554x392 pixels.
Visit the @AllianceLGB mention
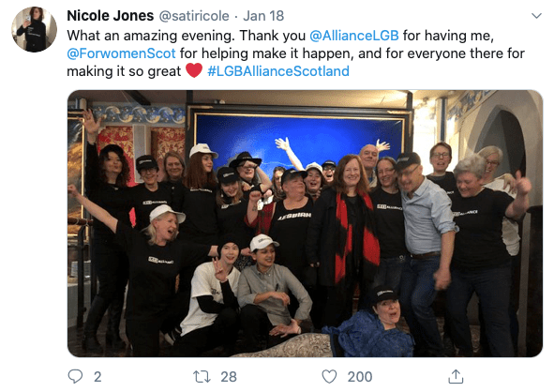point(354,36)
